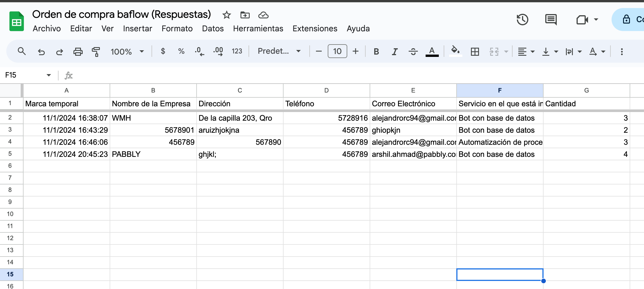Screen dimensions: 644x289
Task: Select cell containing 'ghiopkjn'
Action: tap(413, 130)
